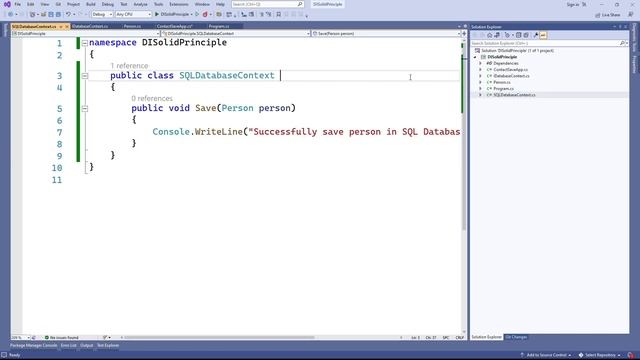The image size is (640, 360).
Task: Click the Save All toolbar icon
Action: pos(58,14)
